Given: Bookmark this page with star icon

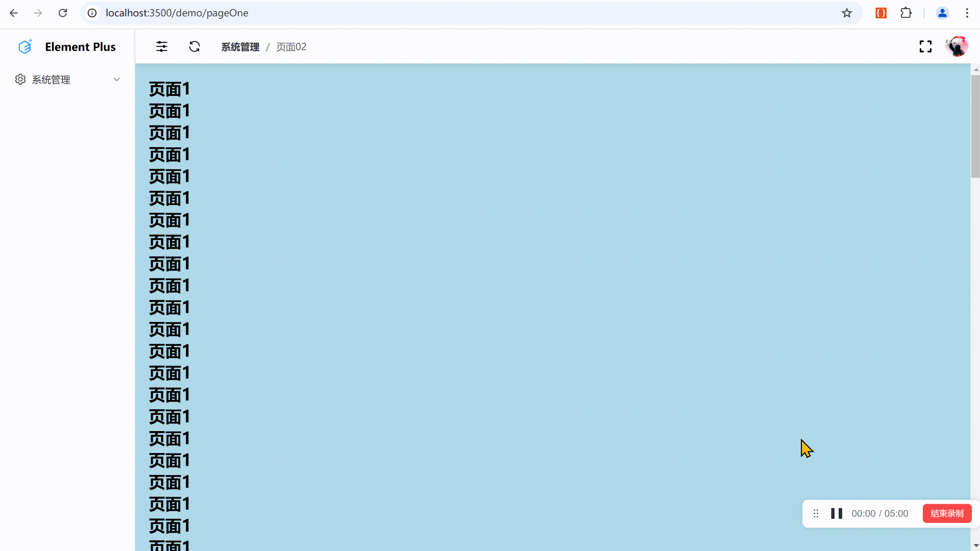Looking at the screenshot, I should click(847, 13).
